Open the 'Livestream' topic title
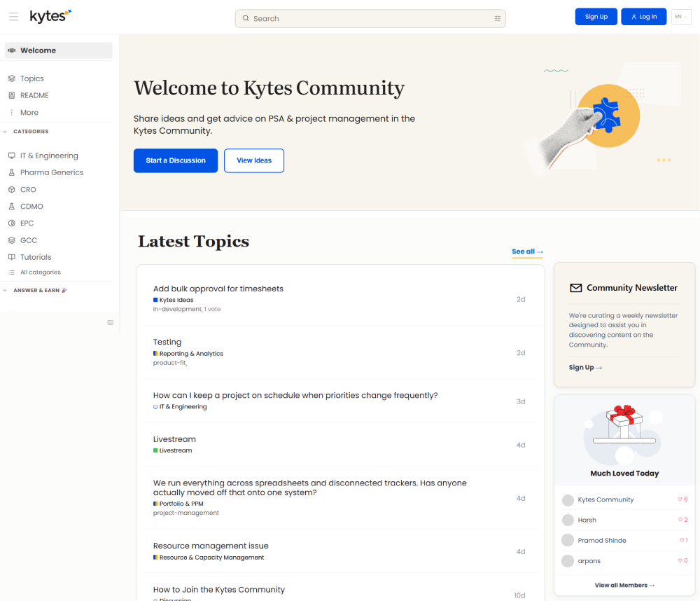 (174, 439)
